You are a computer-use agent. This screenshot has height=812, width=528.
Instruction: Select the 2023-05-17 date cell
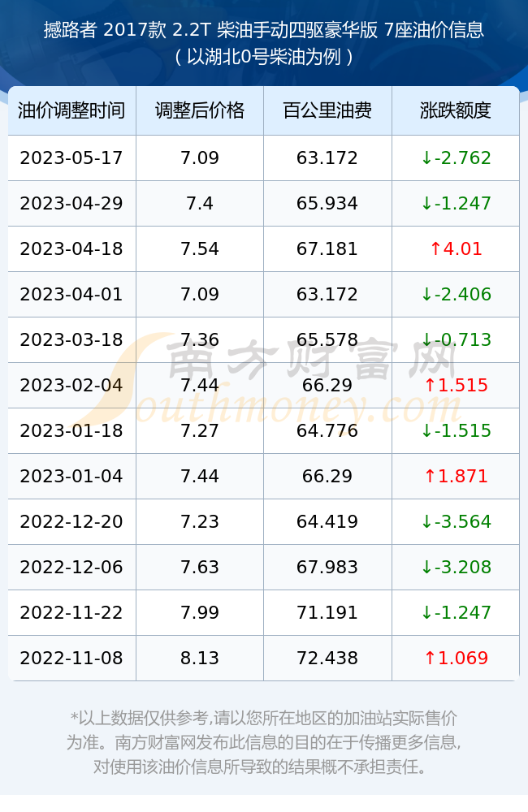coord(71,158)
